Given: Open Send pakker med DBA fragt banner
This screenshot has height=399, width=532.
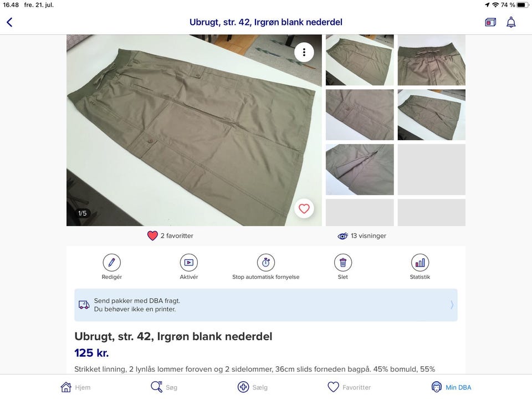Looking at the screenshot, I should point(265,305).
